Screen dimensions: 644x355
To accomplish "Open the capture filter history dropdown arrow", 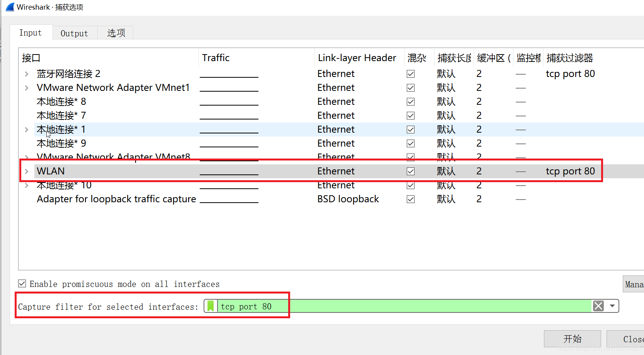I will click(x=612, y=306).
